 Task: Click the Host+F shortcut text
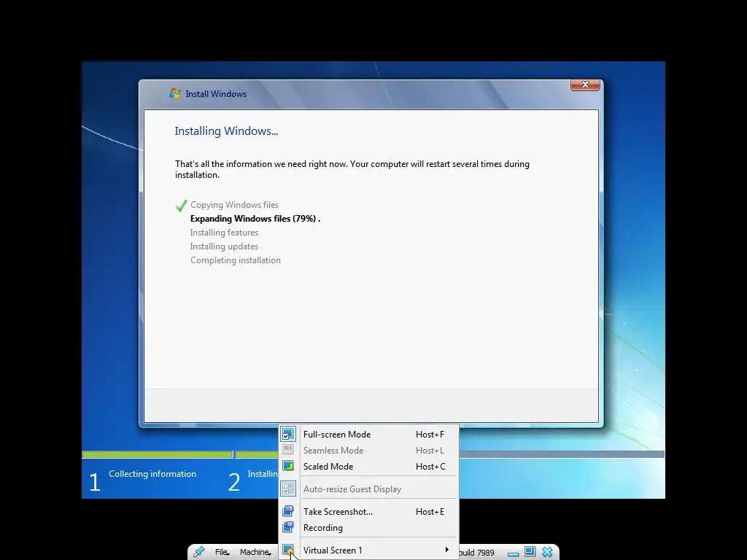tap(430, 435)
